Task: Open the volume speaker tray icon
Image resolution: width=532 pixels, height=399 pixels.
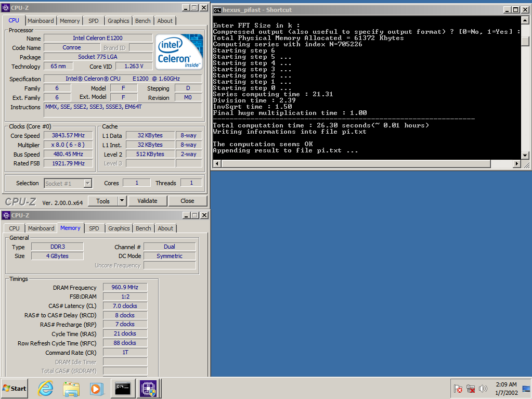Action: [x=483, y=389]
